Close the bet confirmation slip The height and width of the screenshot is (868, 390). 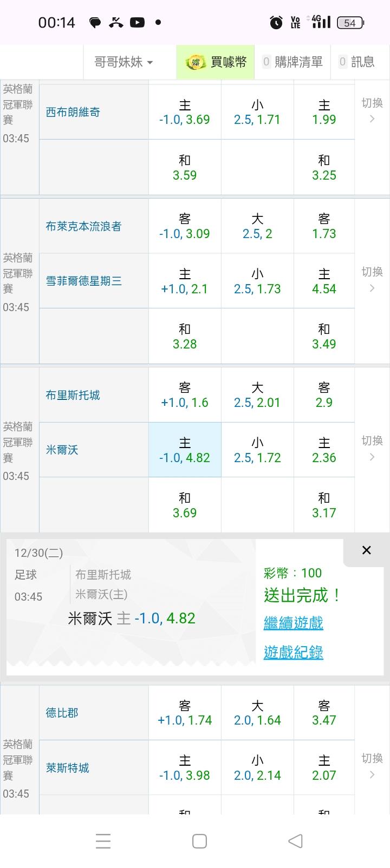click(x=366, y=550)
